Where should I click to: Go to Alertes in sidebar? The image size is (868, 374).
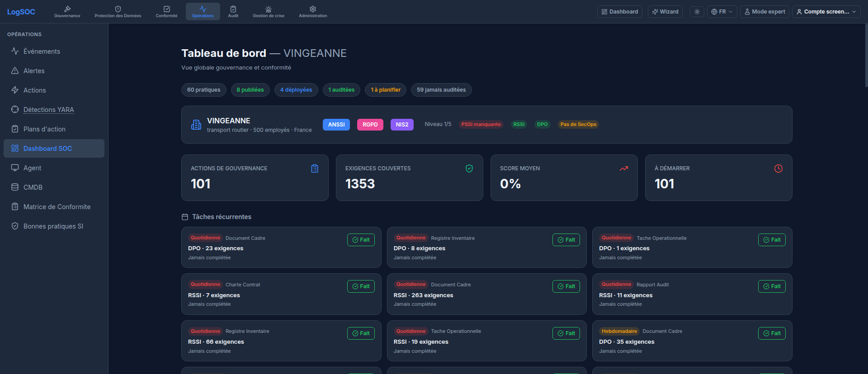(54, 71)
